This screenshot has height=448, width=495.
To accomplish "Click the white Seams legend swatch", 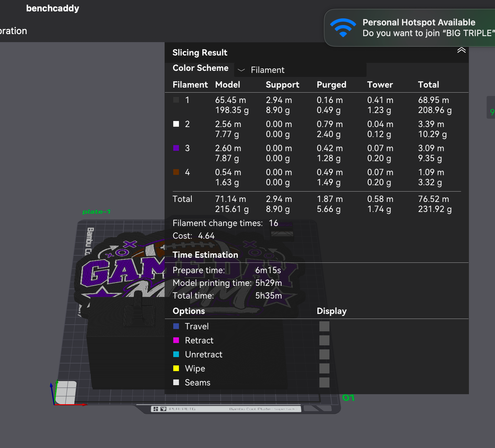I will click(176, 382).
